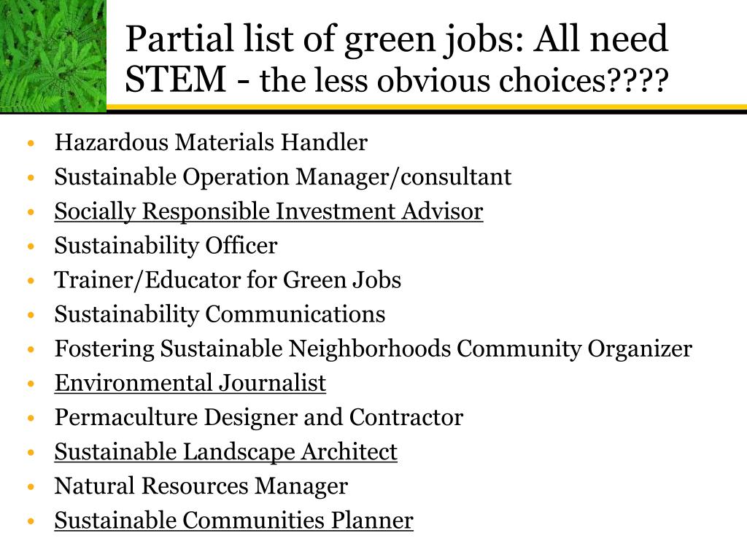The image size is (747, 560).
Task: Open the Socially Responsible Investment Advisor link
Action: tap(268, 211)
